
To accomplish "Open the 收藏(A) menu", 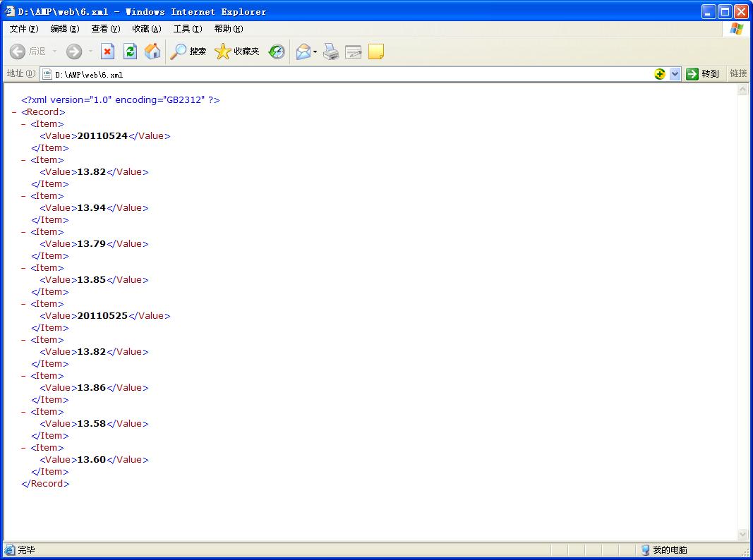I will (147, 29).
